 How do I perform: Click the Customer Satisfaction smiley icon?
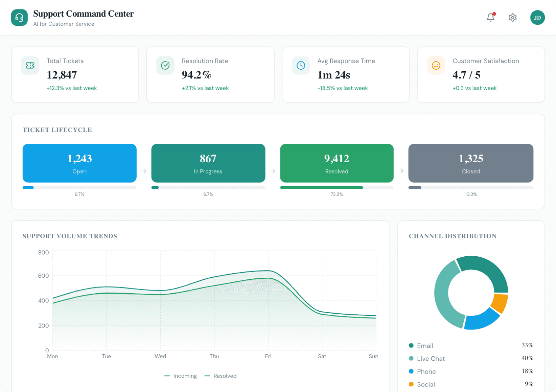click(x=436, y=65)
